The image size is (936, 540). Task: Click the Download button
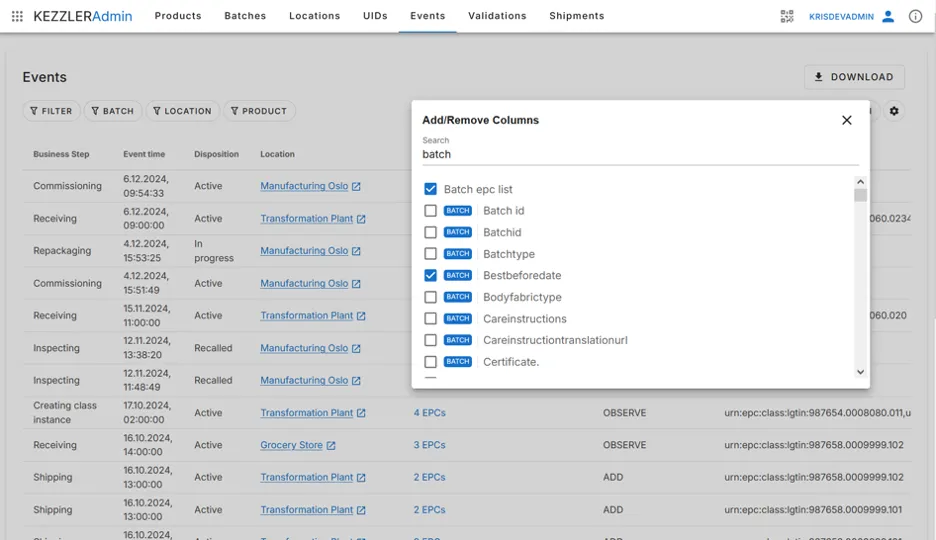854,77
